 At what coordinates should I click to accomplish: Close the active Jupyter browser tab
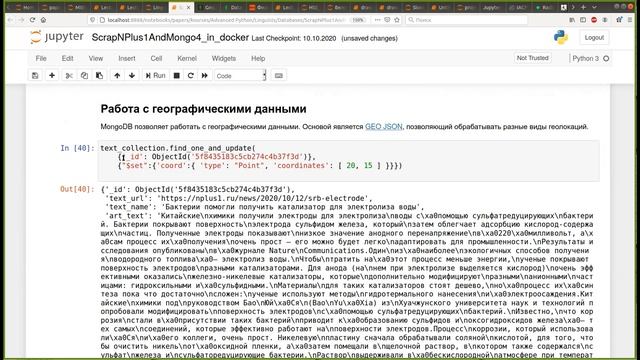(x=189, y=7)
